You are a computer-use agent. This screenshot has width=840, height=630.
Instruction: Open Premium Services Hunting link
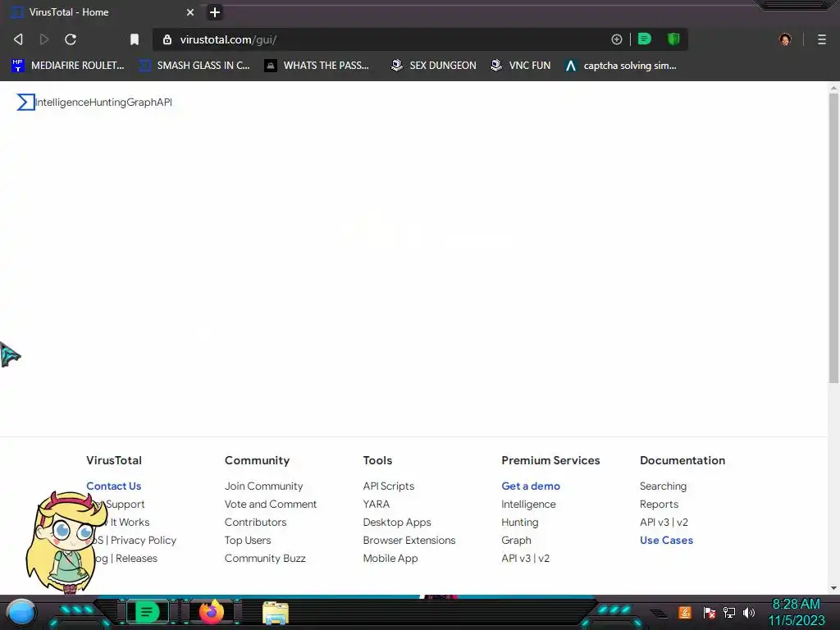coord(519,522)
